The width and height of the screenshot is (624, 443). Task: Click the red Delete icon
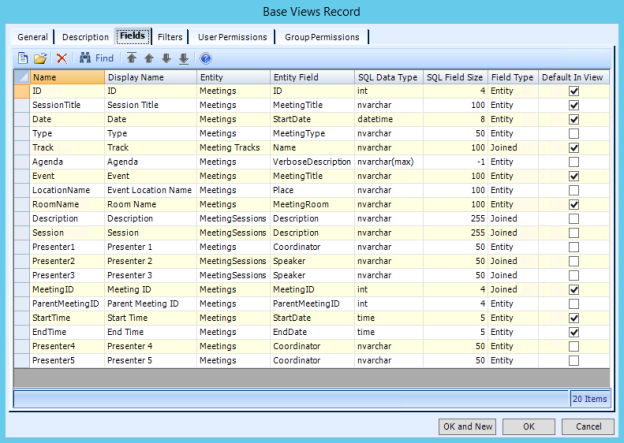coord(61,59)
